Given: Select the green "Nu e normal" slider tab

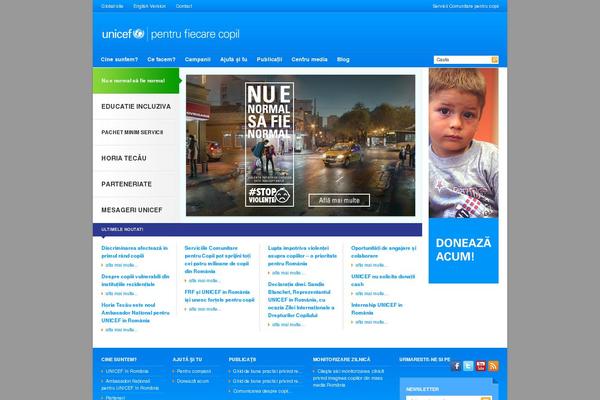Looking at the screenshot, I should [x=136, y=81].
